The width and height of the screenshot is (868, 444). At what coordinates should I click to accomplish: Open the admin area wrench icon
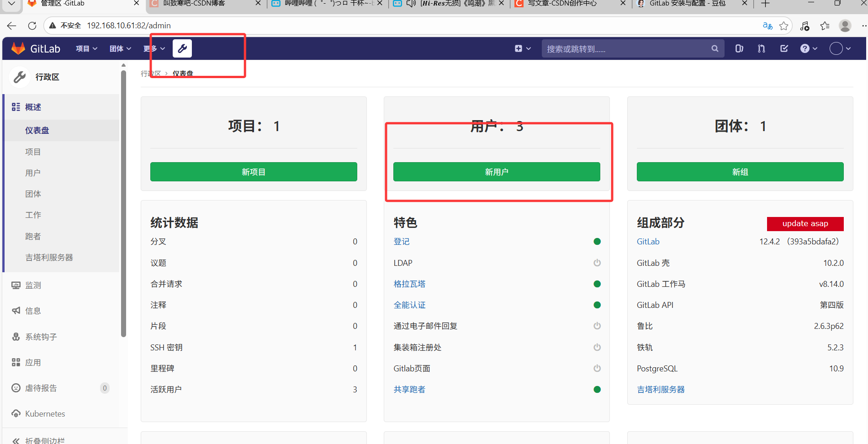click(182, 48)
